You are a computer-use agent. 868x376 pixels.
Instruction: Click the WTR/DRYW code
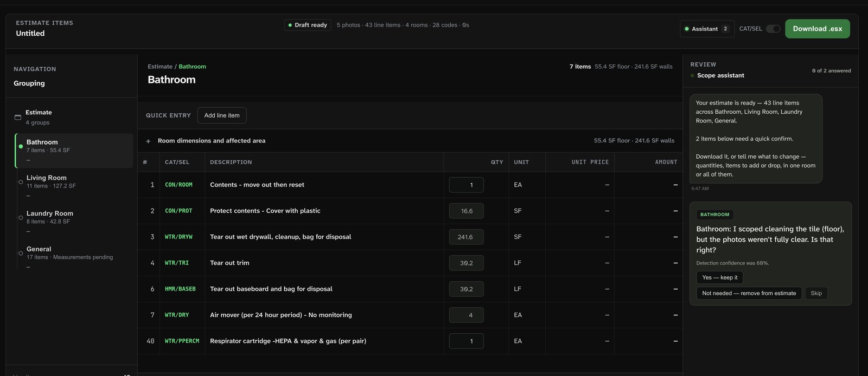tap(178, 237)
